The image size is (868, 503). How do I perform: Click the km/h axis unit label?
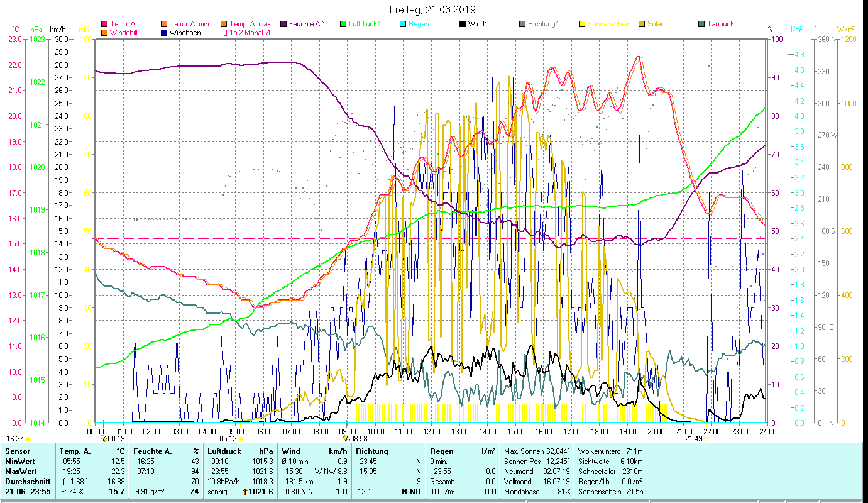[57, 30]
